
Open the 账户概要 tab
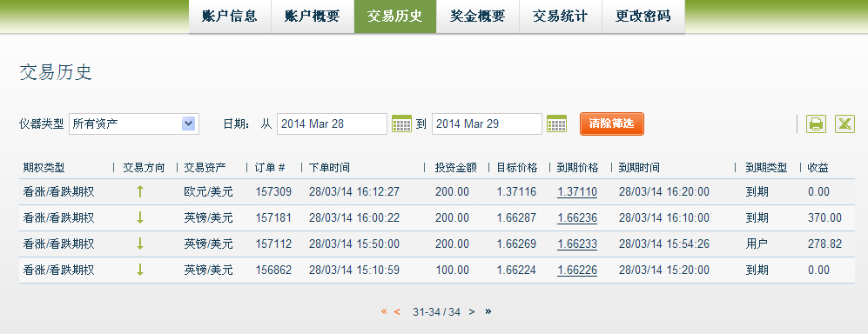[313, 16]
